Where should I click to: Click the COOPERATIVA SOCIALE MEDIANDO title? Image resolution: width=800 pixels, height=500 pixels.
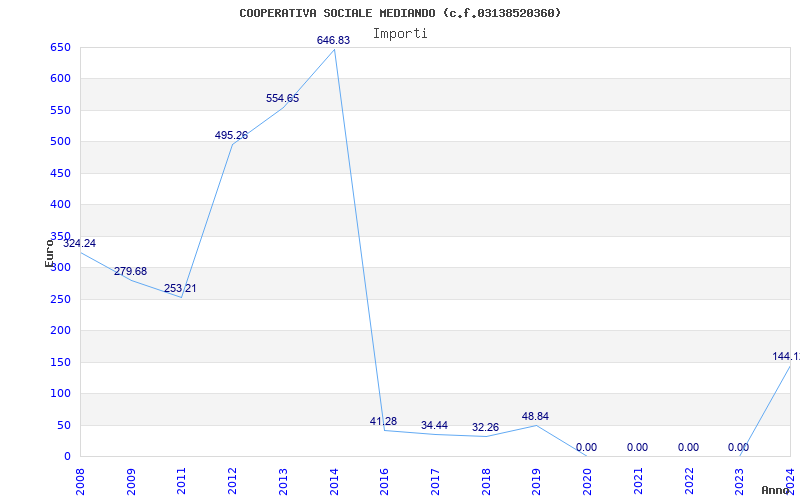pyautogui.click(x=337, y=13)
